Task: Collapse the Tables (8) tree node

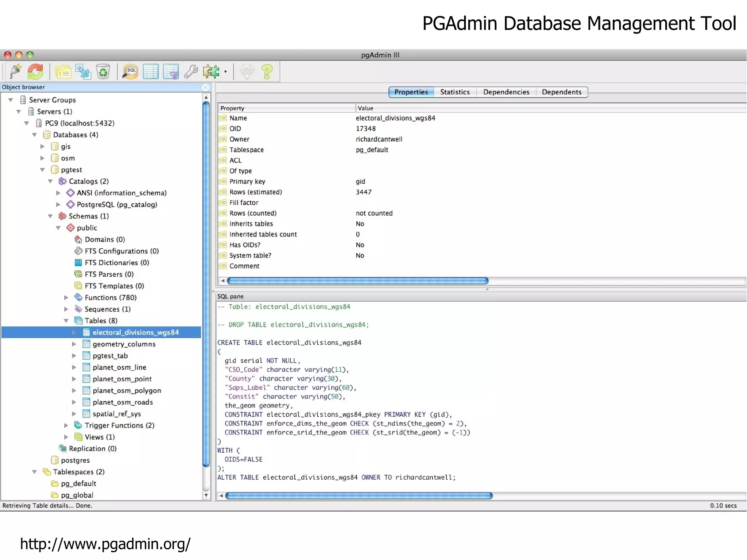Action: [66, 321]
